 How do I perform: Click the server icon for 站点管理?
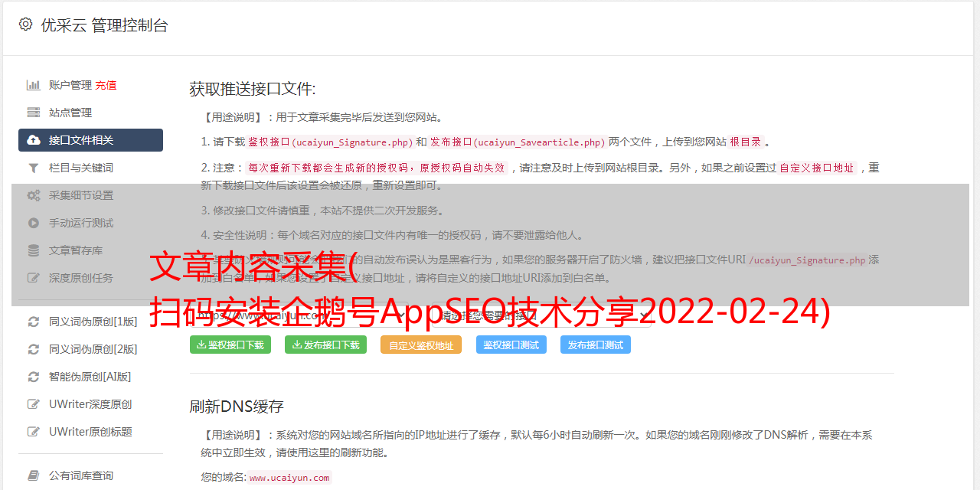pos(34,113)
